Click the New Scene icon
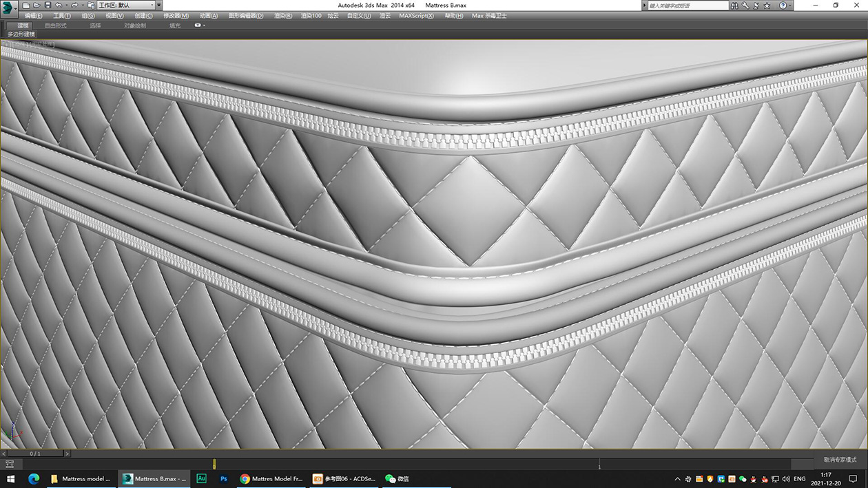Image resolution: width=868 pixels, height=488 pixels. (26, 6)
